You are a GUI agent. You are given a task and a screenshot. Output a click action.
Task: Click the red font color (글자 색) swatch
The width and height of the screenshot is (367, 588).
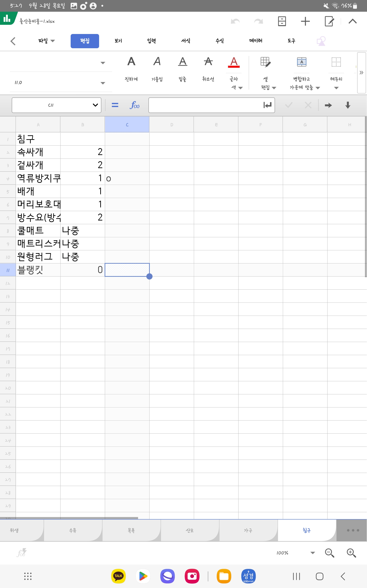(234, 62)
